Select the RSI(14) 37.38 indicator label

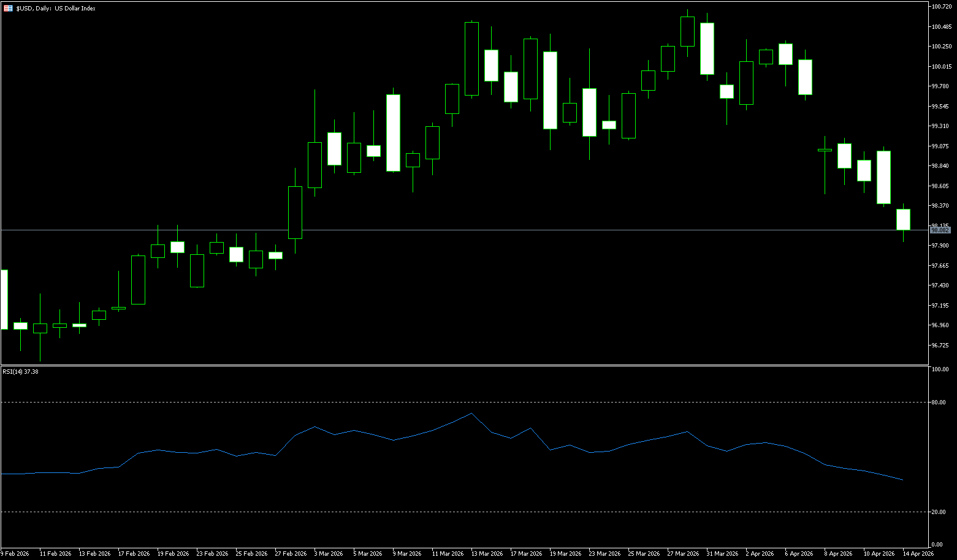20,372
